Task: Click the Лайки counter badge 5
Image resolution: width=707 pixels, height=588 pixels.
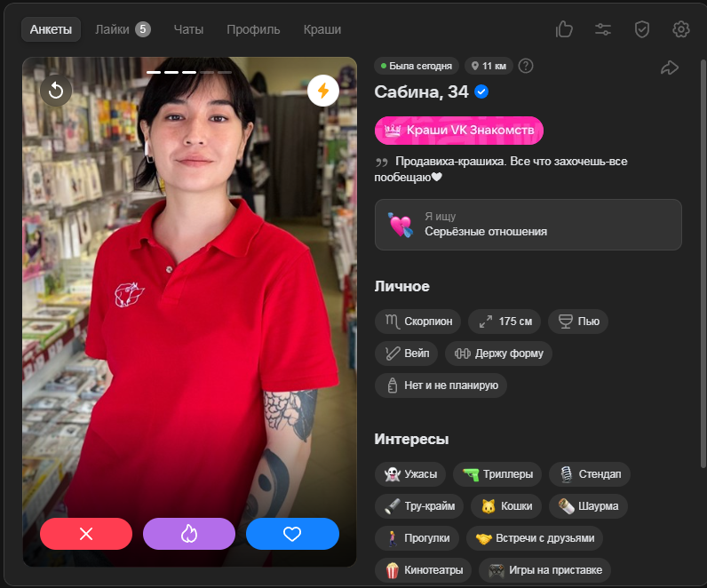Action: [x=143, y=29]
